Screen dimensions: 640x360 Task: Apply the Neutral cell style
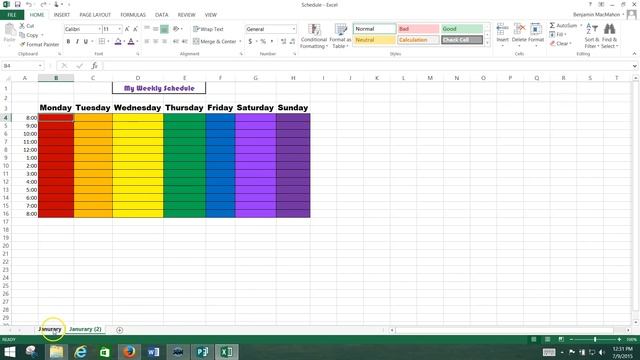tap(374, 40)
